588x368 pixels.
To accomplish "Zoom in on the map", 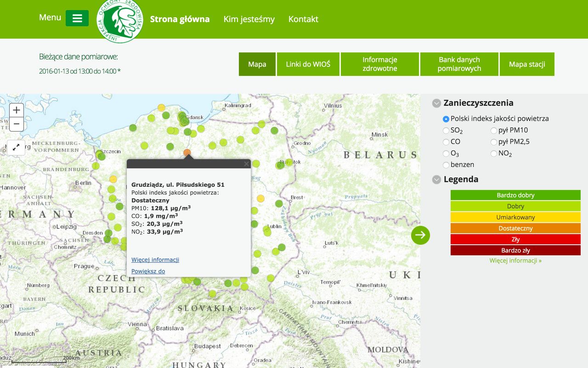I will tap(17, 110).
